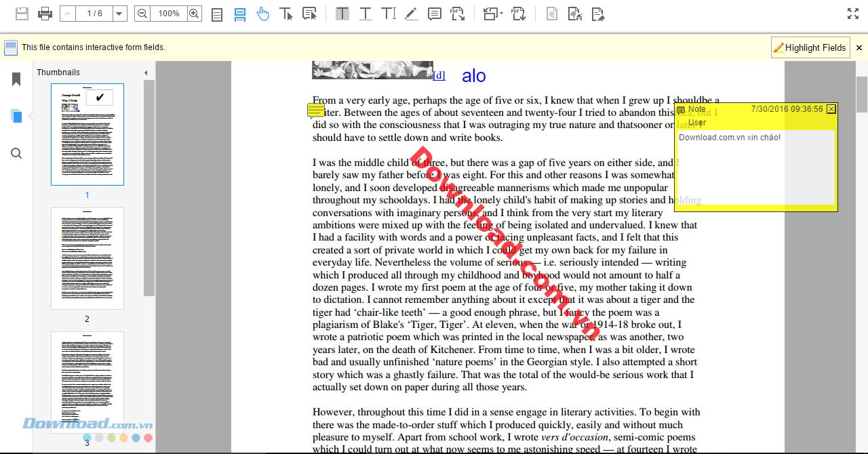Dismiss the interactive form fields notification
868x454 pixels.
tap(859, 47)
